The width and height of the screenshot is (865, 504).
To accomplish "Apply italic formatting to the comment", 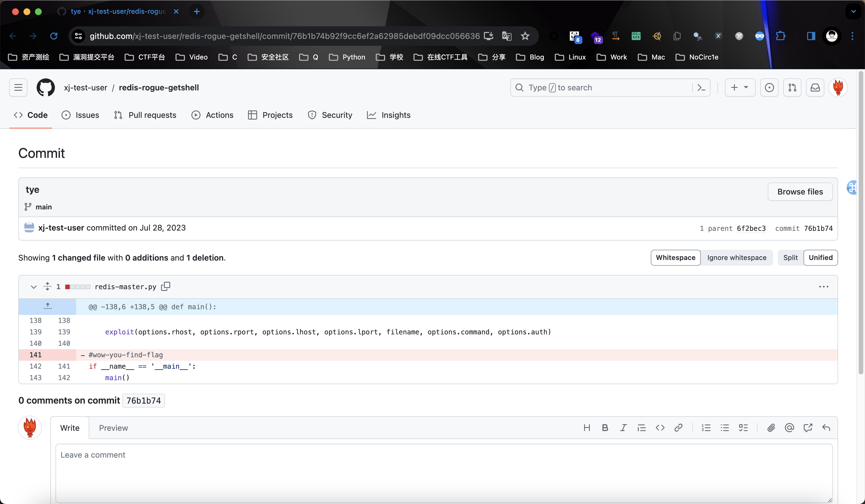I will (x=623, y=428).
